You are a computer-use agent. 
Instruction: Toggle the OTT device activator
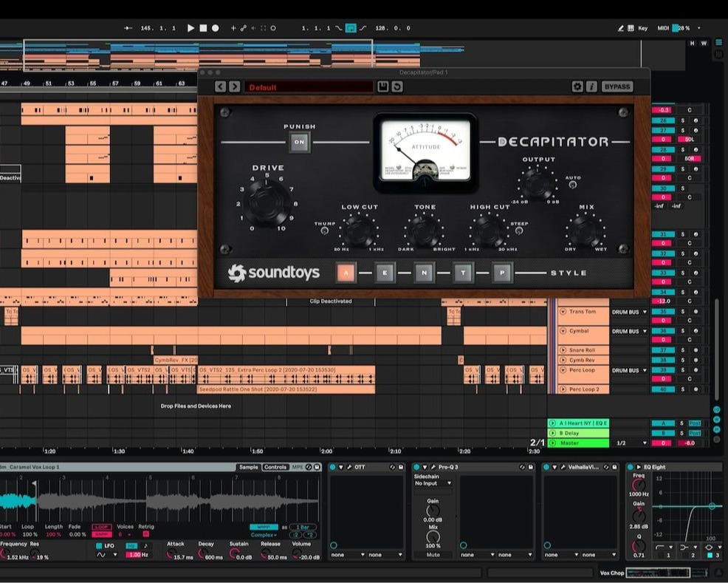[332, 467]
